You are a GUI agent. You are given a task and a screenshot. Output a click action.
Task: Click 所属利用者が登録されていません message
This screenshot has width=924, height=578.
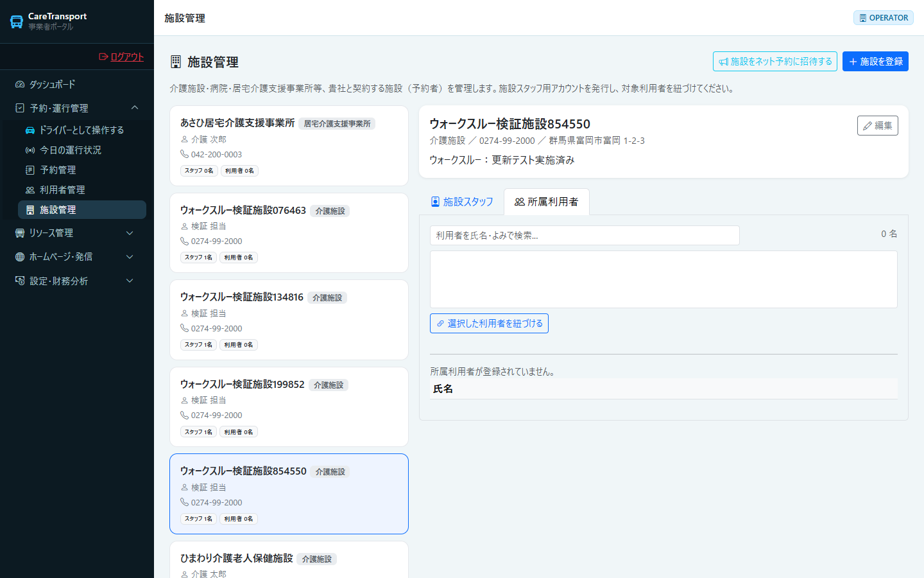click(492, 372)
